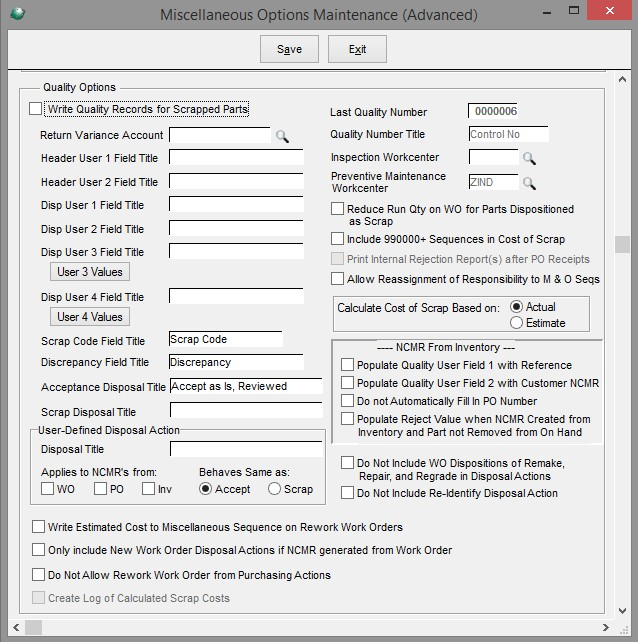Open the User 3 Values button
This screenshot has height=642, width=638.
pos(90,272)
